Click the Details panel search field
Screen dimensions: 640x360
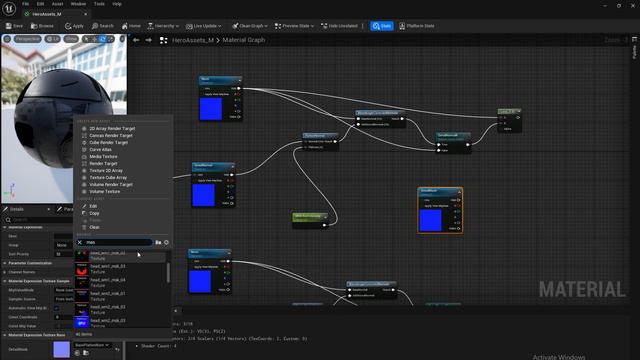(40, 220)
